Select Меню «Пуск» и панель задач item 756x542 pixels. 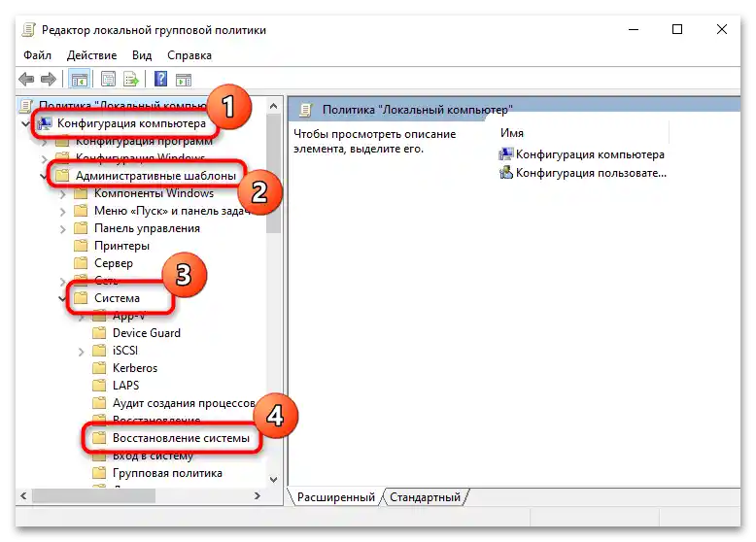click(x=172, y=211)
